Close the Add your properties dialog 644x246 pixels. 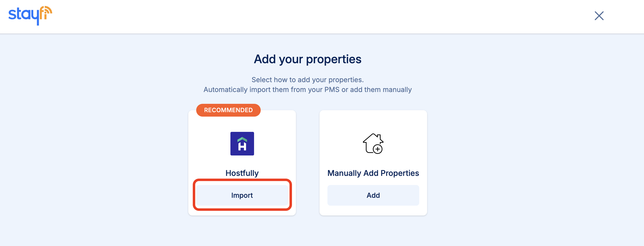[x=599, y=16]
